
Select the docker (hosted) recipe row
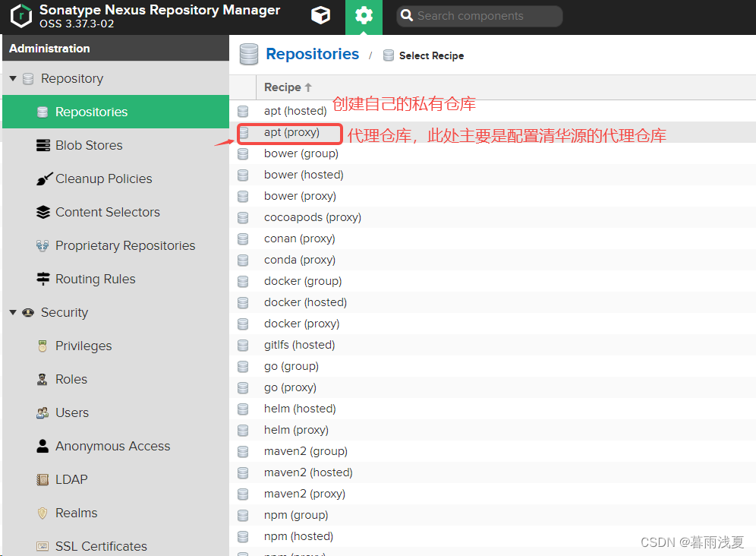click(x=305, y=302)
